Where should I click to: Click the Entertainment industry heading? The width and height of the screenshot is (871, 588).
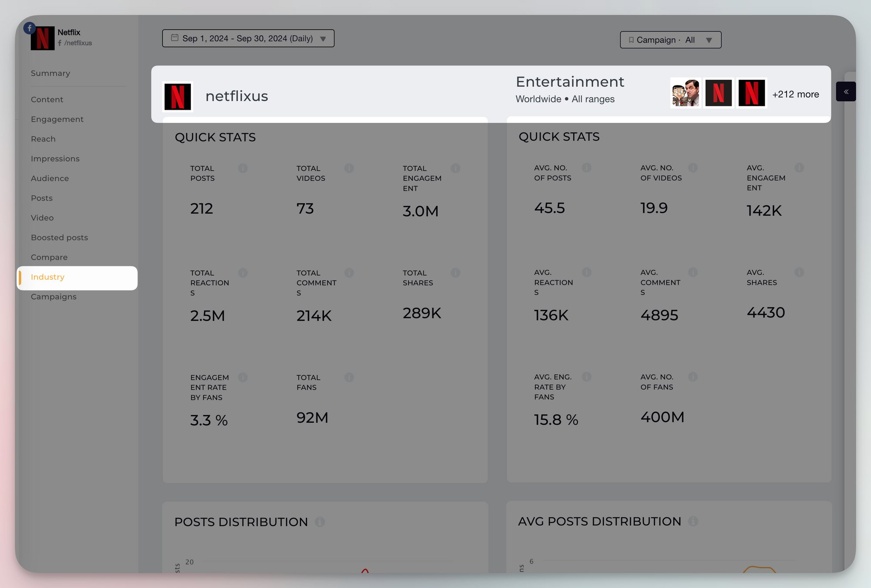[570, 82]
